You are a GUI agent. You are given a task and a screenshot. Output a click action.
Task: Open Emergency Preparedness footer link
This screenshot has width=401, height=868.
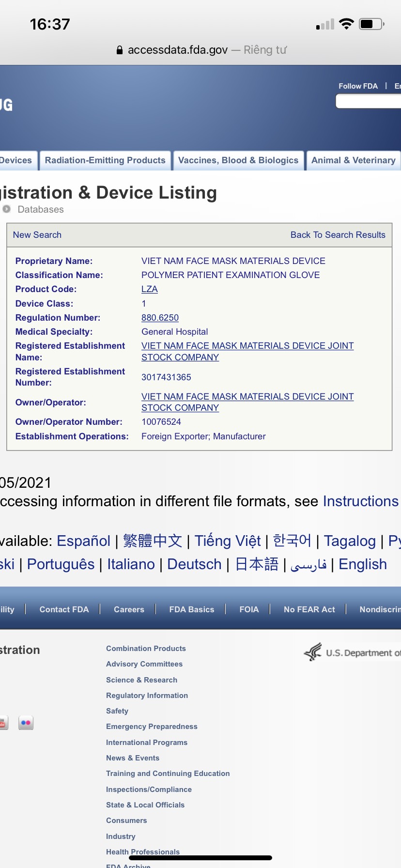(x=152, y=727)
